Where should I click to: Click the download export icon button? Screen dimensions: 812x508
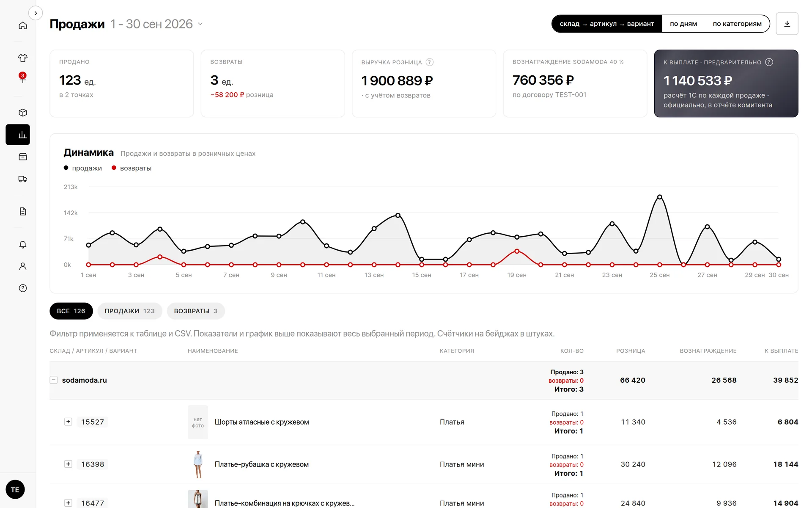click(x=787, y=24)
